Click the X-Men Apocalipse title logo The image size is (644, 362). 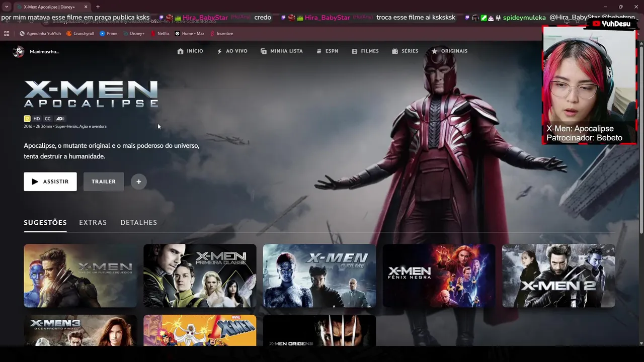coord(91,94)
